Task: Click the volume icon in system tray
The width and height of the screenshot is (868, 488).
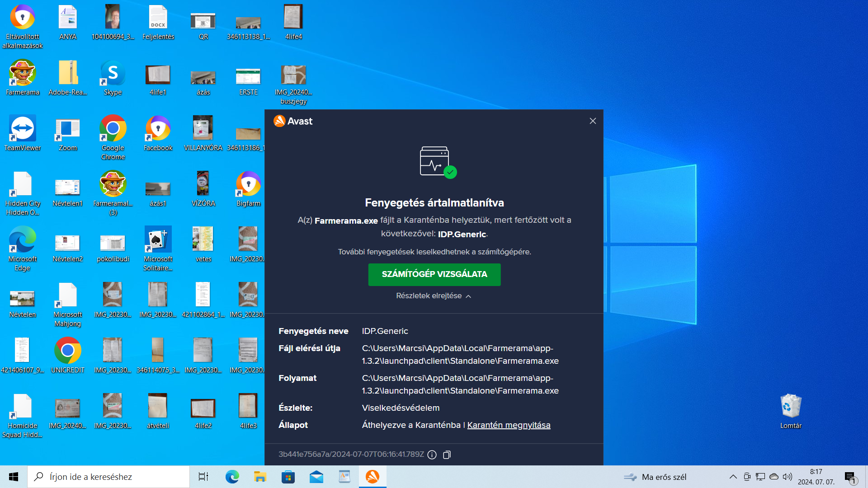Action: click(x=788, y=477)
